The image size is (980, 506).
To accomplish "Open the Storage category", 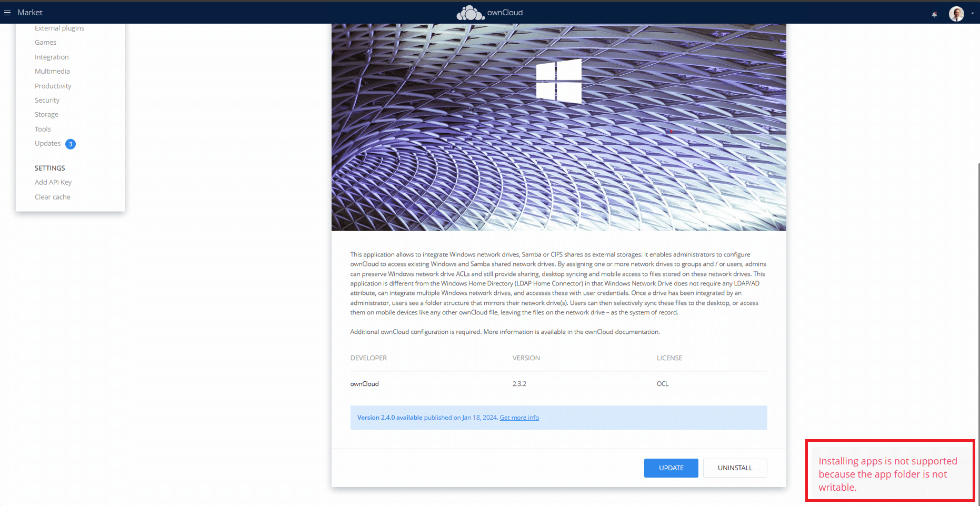I will coord(46,114).
